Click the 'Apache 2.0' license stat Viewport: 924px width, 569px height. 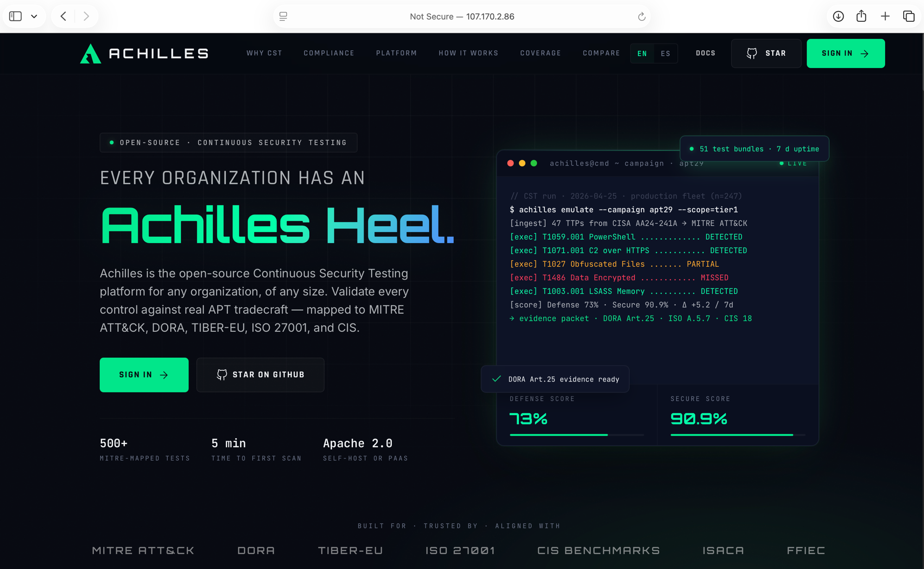coord(365,449)
